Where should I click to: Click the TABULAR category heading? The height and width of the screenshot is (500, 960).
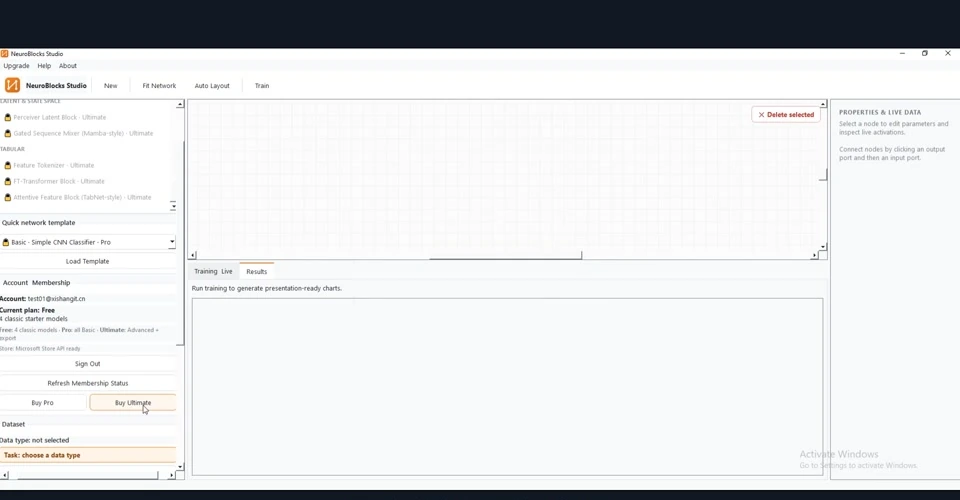click(13, 149)
